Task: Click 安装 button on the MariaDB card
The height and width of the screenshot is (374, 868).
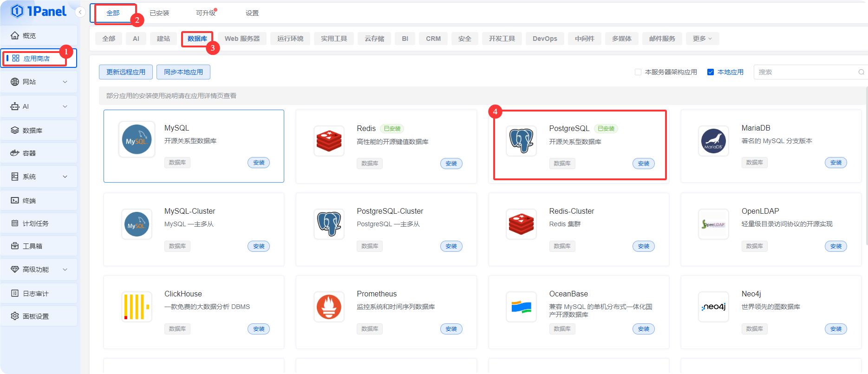Action: (835, 163)
